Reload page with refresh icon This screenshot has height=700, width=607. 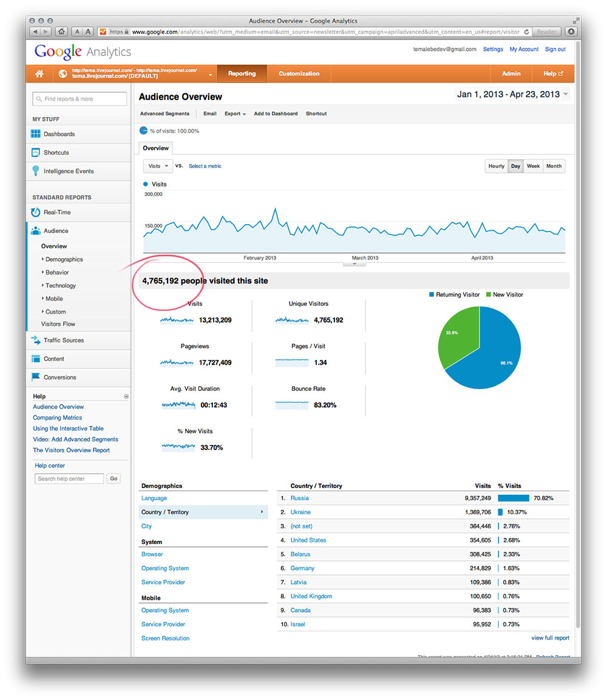pyautogui.click(x=527, y=32)
